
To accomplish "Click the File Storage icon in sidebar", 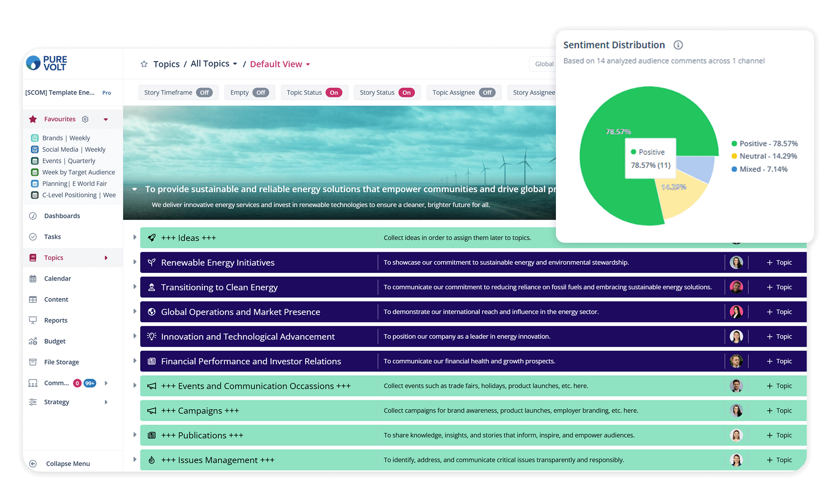I will tap(33, 362).
